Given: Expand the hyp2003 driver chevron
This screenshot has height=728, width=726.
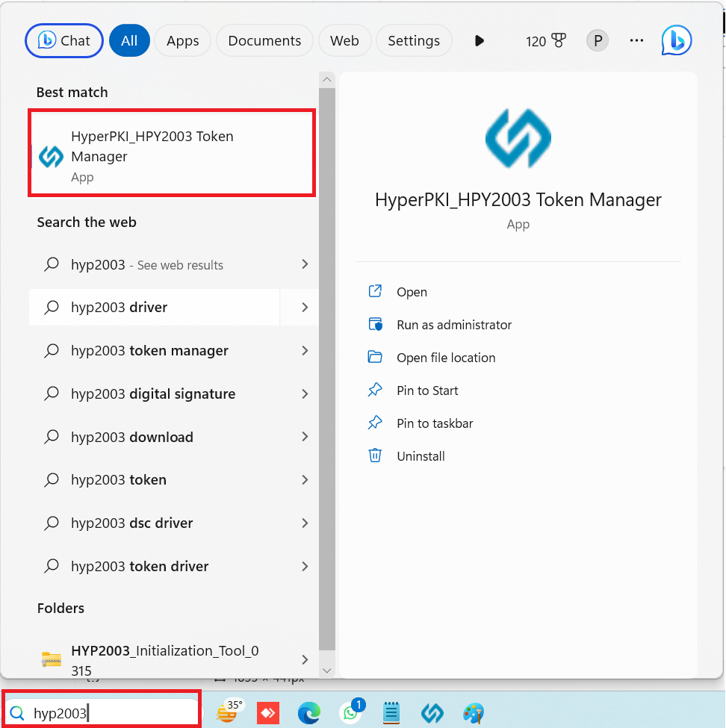Looking at the screenshot, I should pos(305,308).
